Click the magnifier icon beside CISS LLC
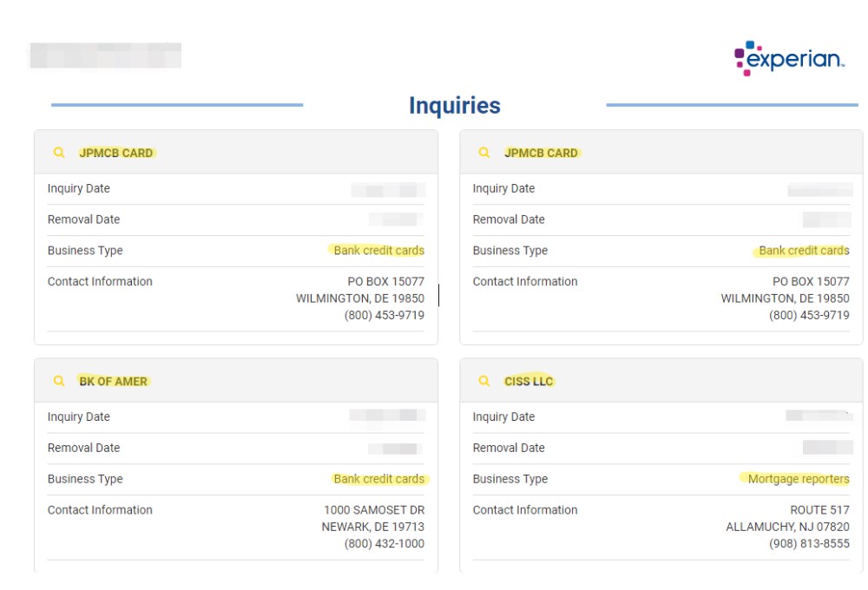The image size is (868, 590). pyautogui.click(x=483, y=381)
